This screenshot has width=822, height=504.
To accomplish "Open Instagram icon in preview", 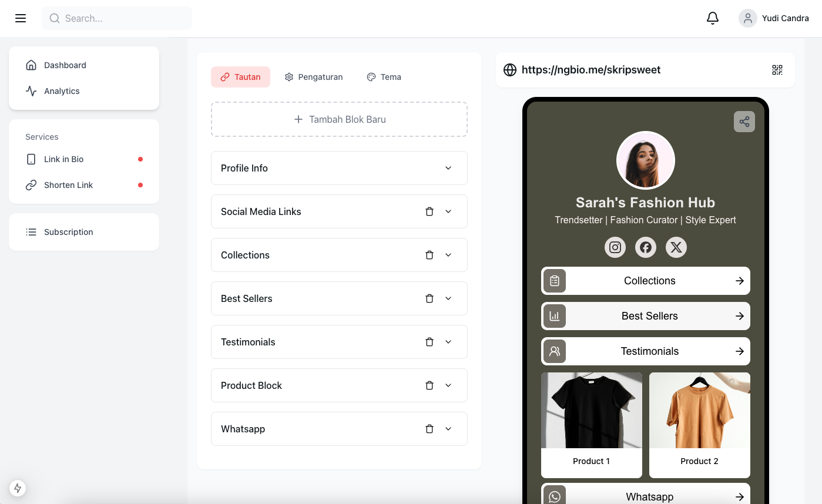I will point(615,247).
